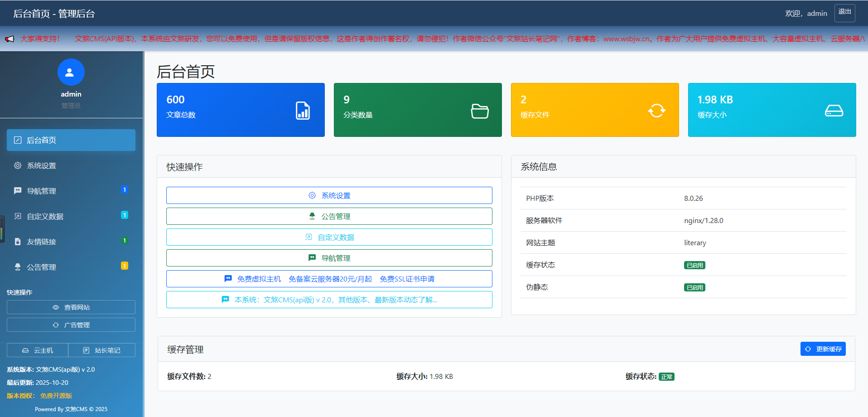Expand the collapsed panel tab on left edge
This screenshot has height=417, width=868.
click(x=2, y=229)
